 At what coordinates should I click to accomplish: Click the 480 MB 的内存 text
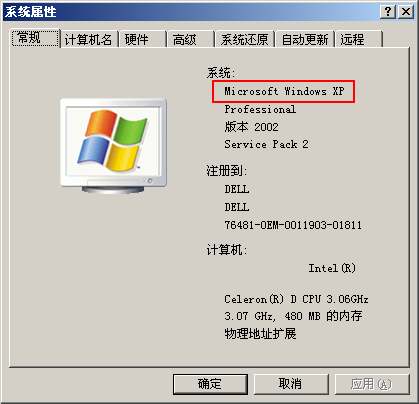[323, 316]
